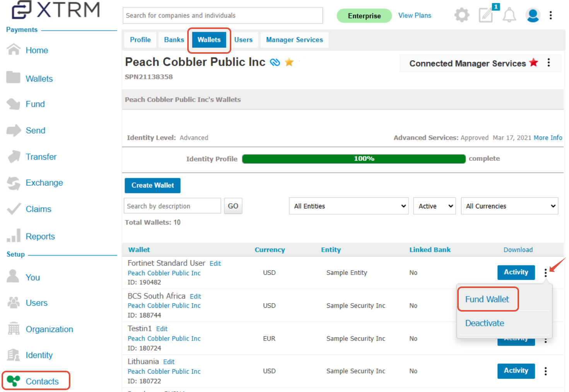This screenshot has width=569, height=392.
Task: Expand the All Currencies dropdown
Action: pos(509,206)
